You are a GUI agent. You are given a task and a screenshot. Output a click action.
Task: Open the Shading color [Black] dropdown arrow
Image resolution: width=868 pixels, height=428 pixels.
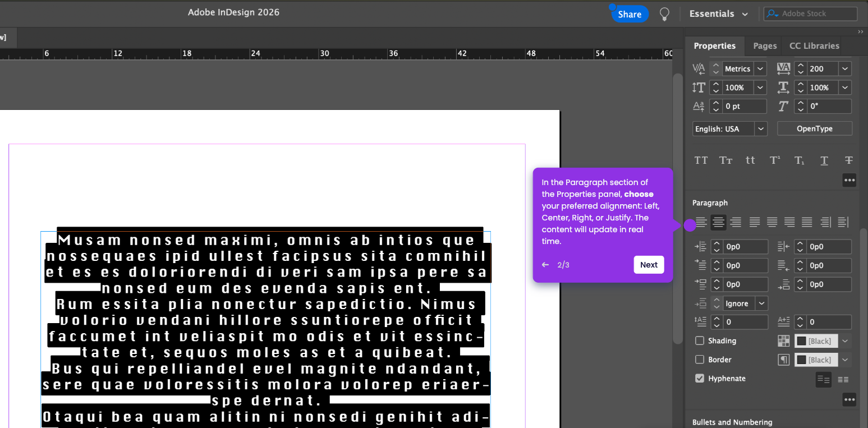pos(845,340)
